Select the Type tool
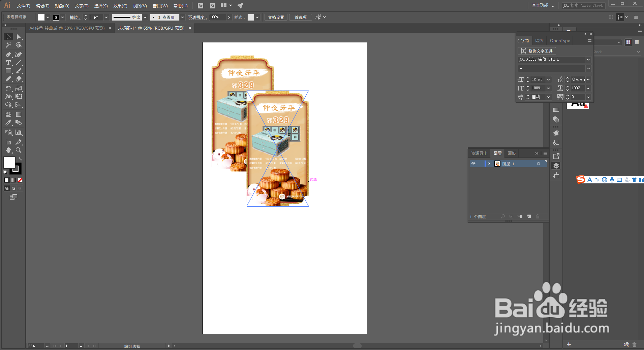This screenshot has width=644, height=350. click(x=8, y=63)
